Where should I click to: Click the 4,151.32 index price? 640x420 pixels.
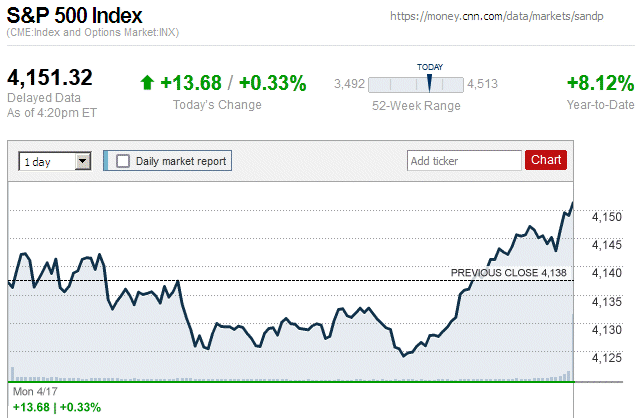click(x=50, y=78)
